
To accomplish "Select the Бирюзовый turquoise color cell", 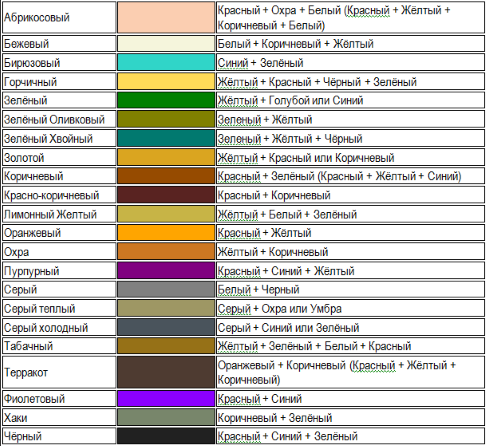I will pyautogui.click(x=166, y=62).
